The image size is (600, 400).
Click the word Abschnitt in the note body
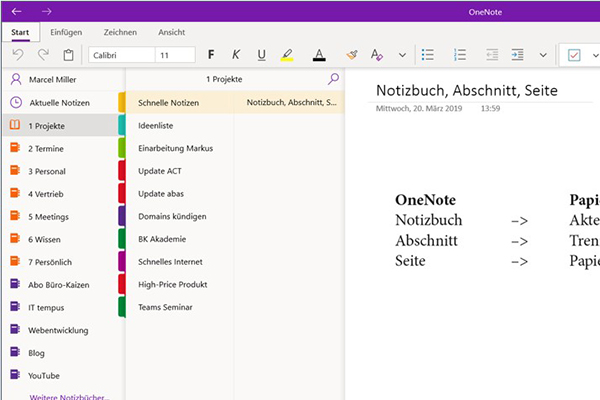427,241
